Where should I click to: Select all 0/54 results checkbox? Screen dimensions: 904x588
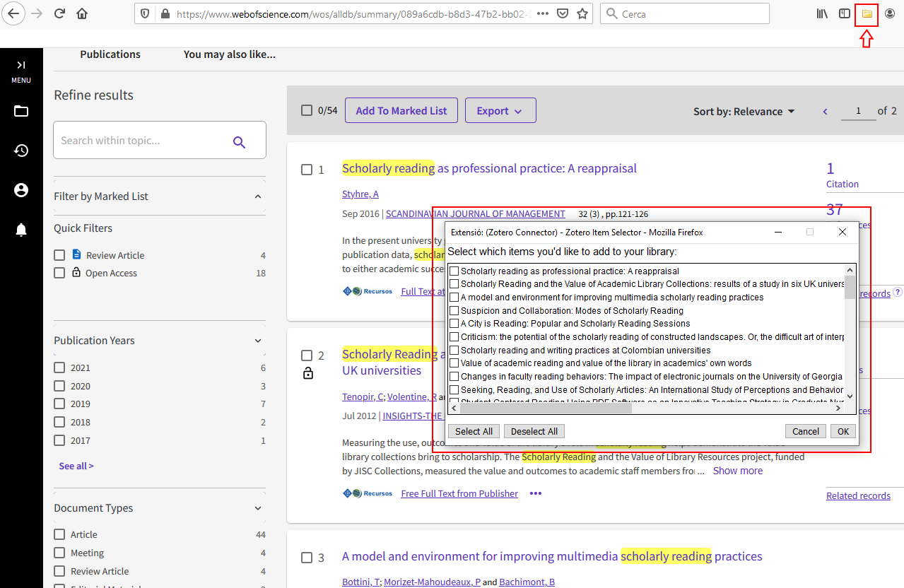pos(307,110)
